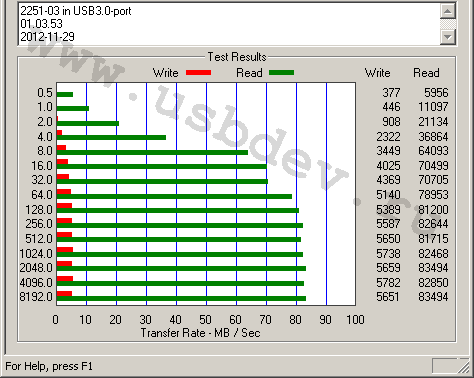Click the Write column header on right
Viewport: 474px width, 378px height.
click(377, 73)
